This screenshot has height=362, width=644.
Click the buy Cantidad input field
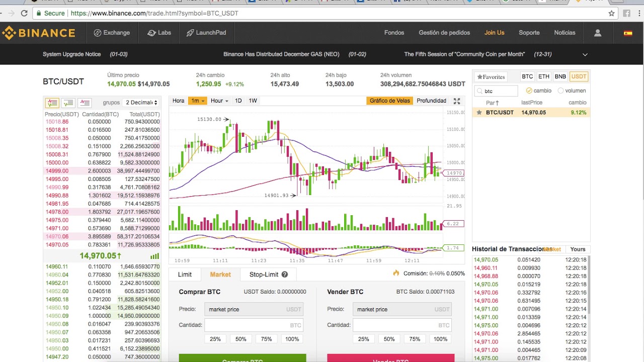pos(254,325)
